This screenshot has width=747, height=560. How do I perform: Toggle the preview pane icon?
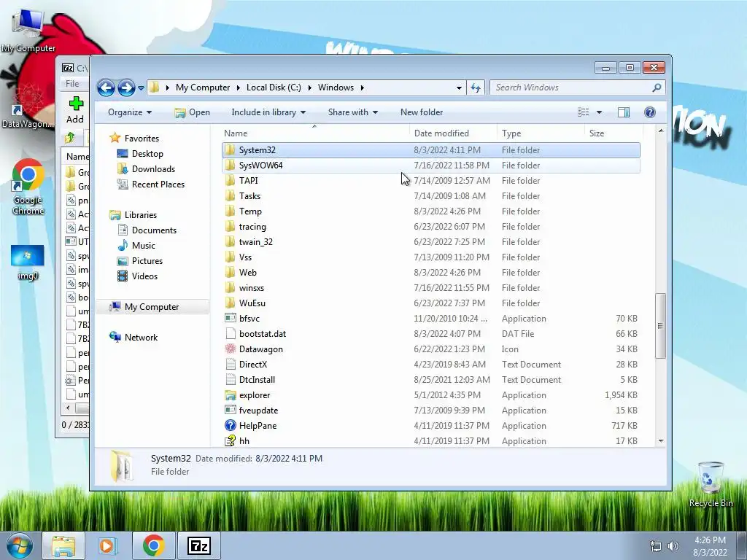click(x=624, y=112)
